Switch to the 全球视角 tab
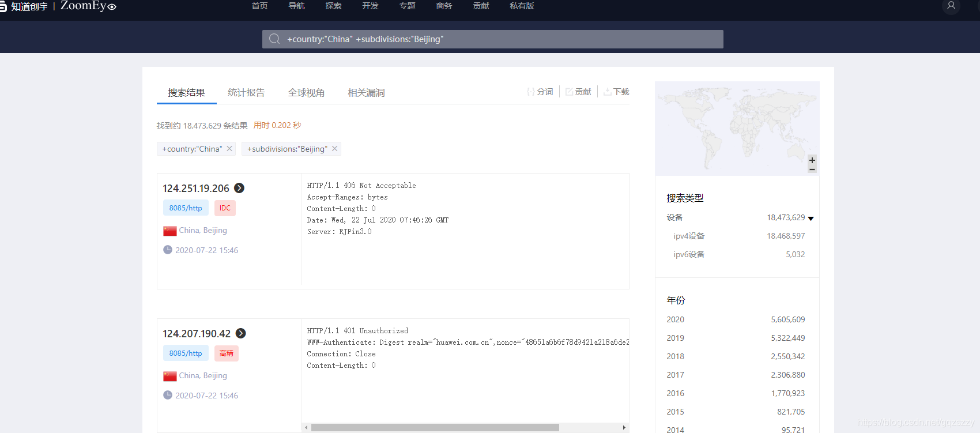980x433 pixels. (x=307, y=92)
